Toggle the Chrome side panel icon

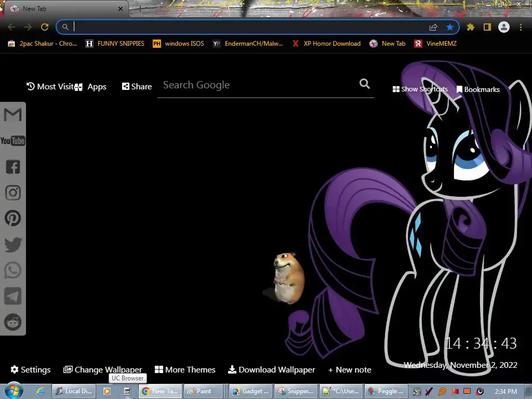point(487,27)
